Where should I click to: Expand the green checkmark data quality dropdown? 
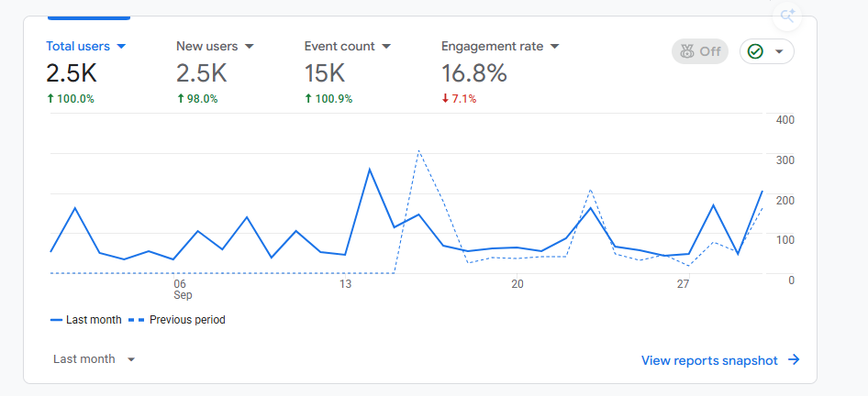pos(779,51)
